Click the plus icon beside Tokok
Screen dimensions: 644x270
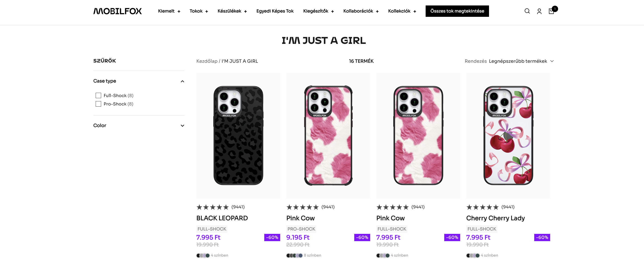pyautogui.click(x=207, y=12)
